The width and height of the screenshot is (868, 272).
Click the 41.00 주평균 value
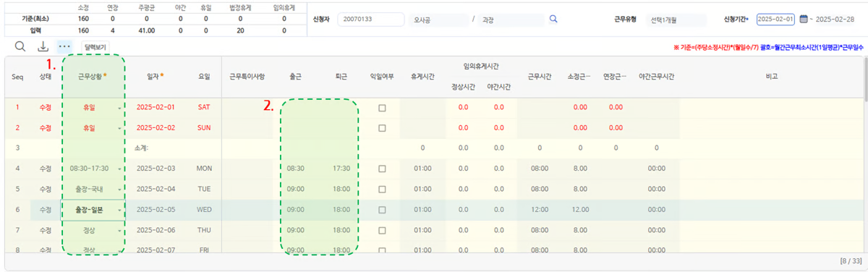point(147,31)
